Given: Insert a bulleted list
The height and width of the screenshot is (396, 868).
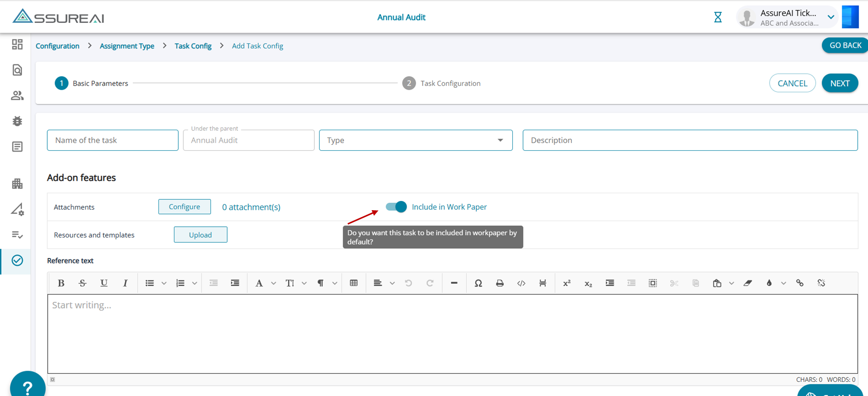Looking at the screenshot, I should 150,283.
